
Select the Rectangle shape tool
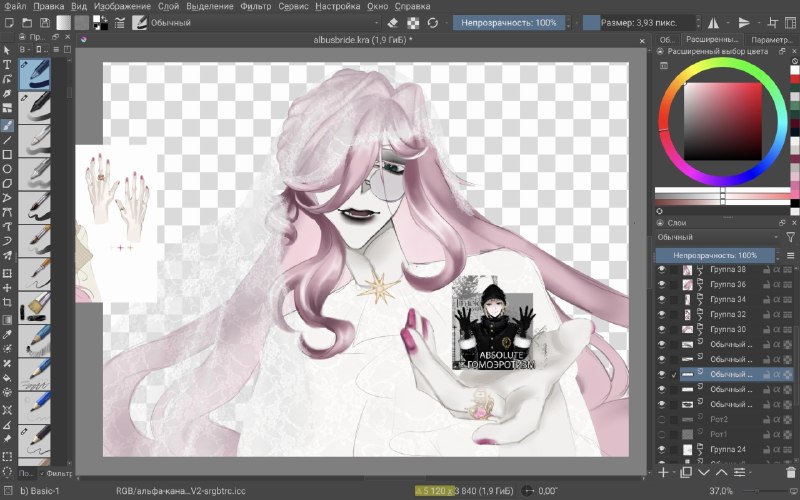[x=7, y=155]
